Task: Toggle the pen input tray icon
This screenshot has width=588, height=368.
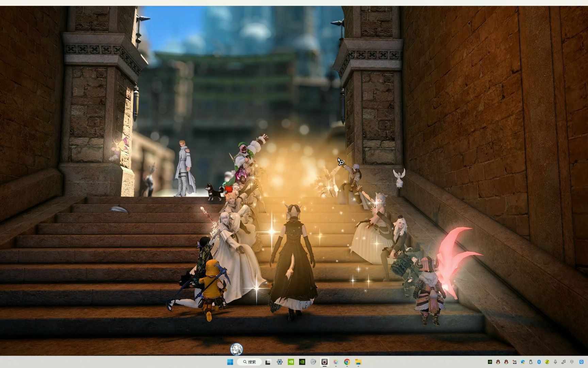Action: (x=564, y=362)
